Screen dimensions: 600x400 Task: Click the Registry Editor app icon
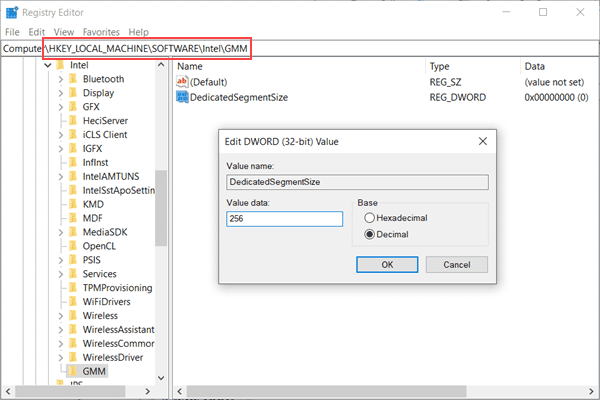12,12
